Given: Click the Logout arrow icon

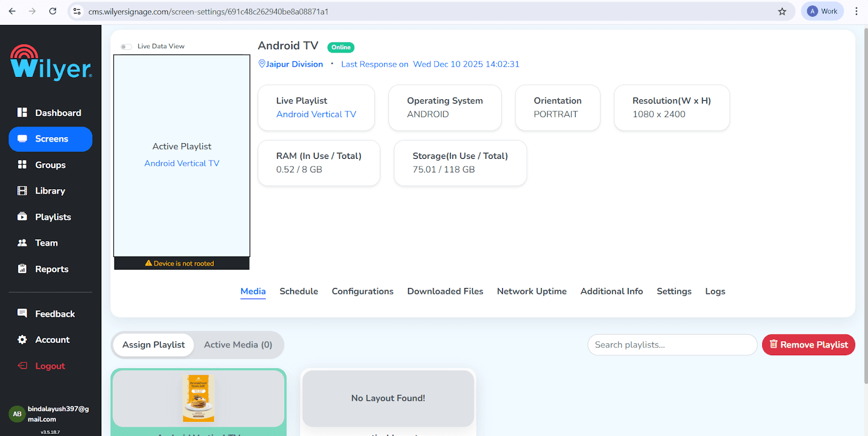Looking at the screenshot, I should click(22, 366).
